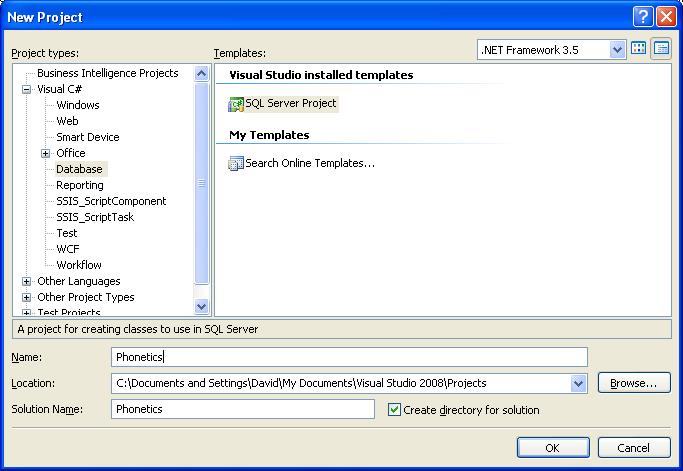Click the project types scrollbar up arrow
The image size is (683, 471).
coord(201,73)
